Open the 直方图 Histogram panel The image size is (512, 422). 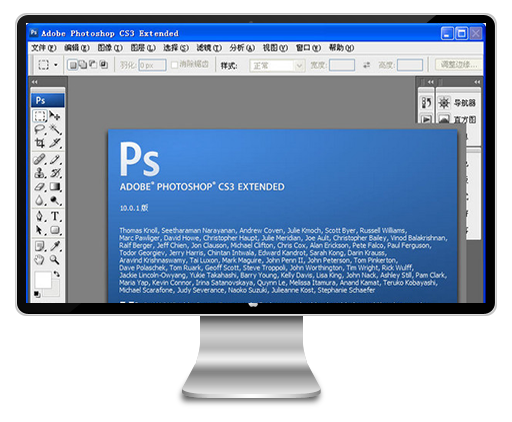(458, 119)
